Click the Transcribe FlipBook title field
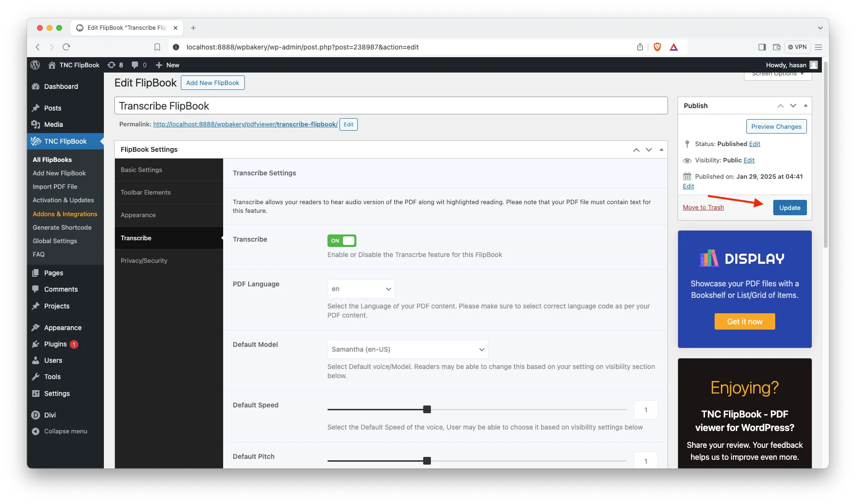Viewport: 856px width, 504px height. [x=390, y=106]
